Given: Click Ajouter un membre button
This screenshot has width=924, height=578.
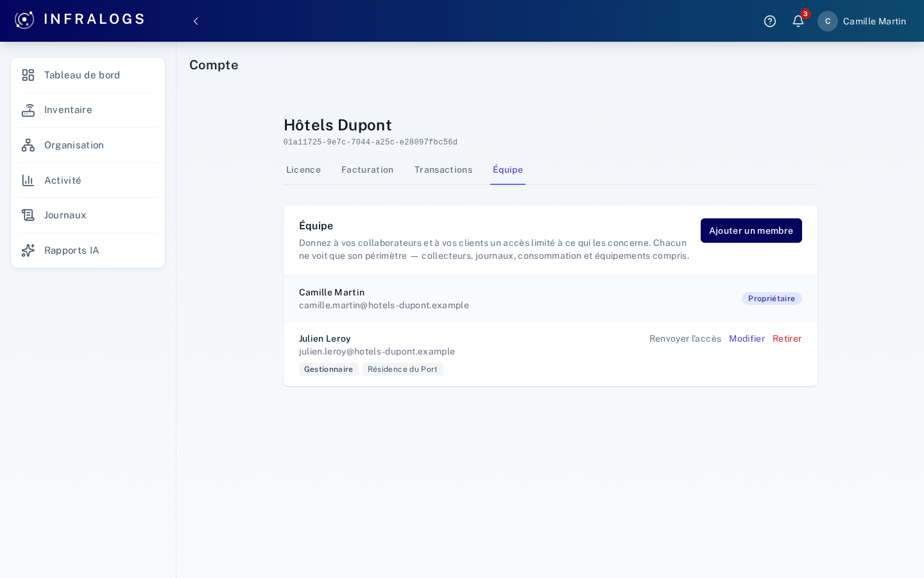Looking at the screenshot, I should point(751,231).
